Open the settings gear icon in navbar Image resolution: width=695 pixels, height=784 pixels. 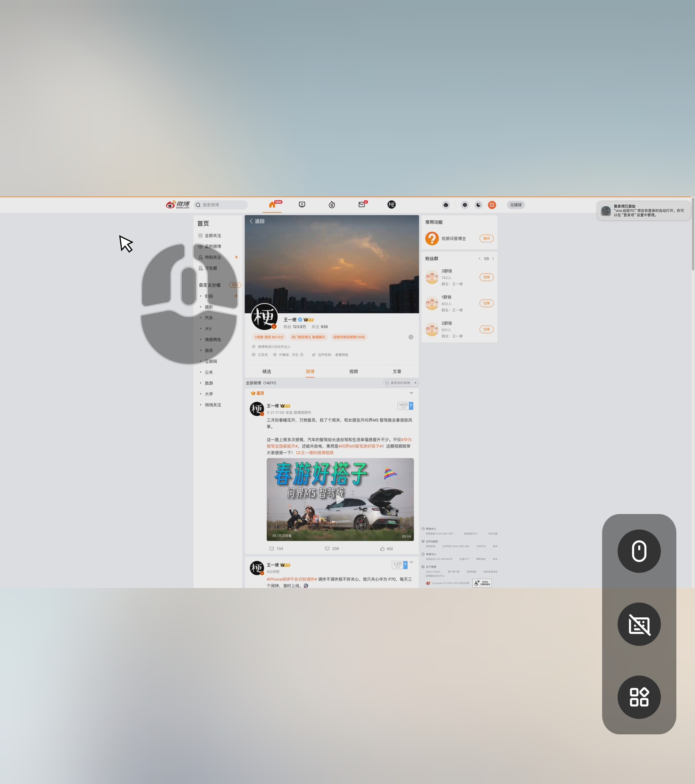[465, 205]
